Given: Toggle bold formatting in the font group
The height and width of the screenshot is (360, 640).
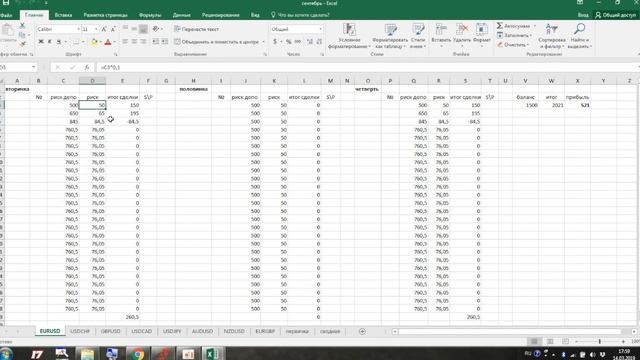Looking at the screenshot, I should click(x=41, y=42).
